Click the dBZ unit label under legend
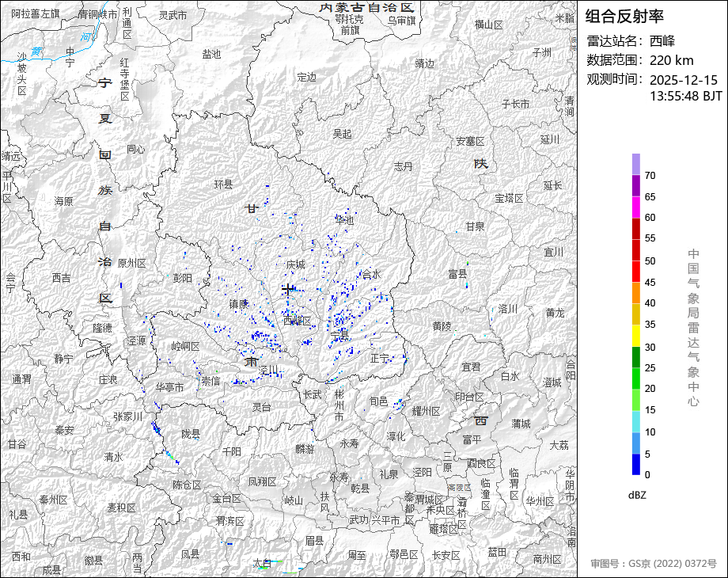 pos(637,494)
